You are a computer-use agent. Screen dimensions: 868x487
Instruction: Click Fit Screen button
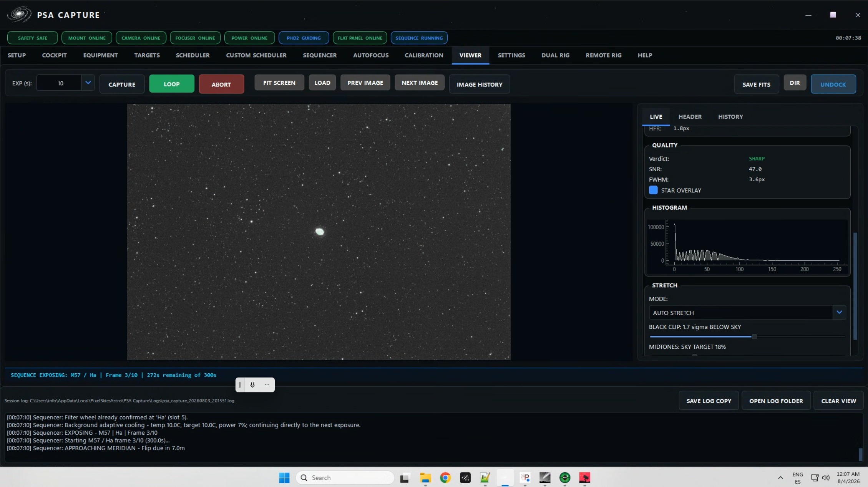(279, 83)
